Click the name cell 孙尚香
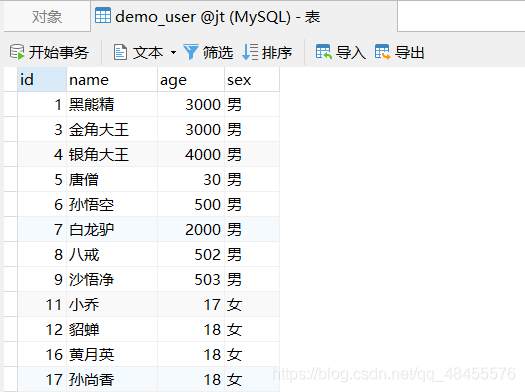525x392 pixels. [112, 380]
